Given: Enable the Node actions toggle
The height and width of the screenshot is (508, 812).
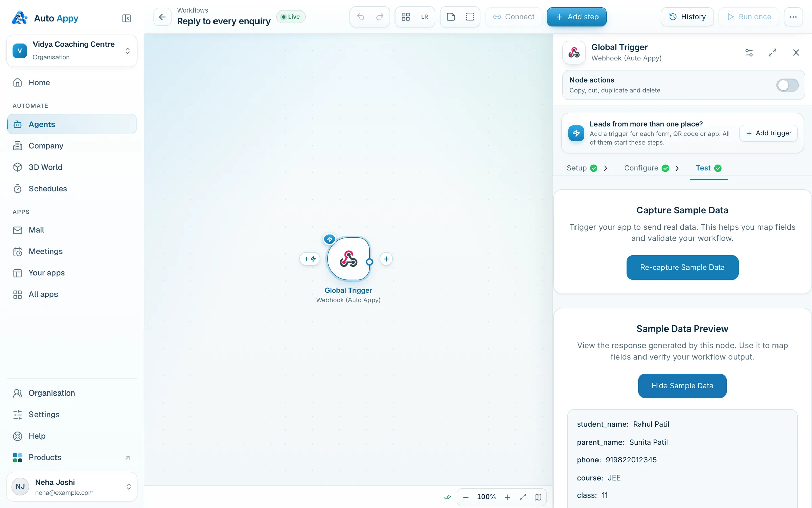Looking at the screenshot, I should point(787,85).
